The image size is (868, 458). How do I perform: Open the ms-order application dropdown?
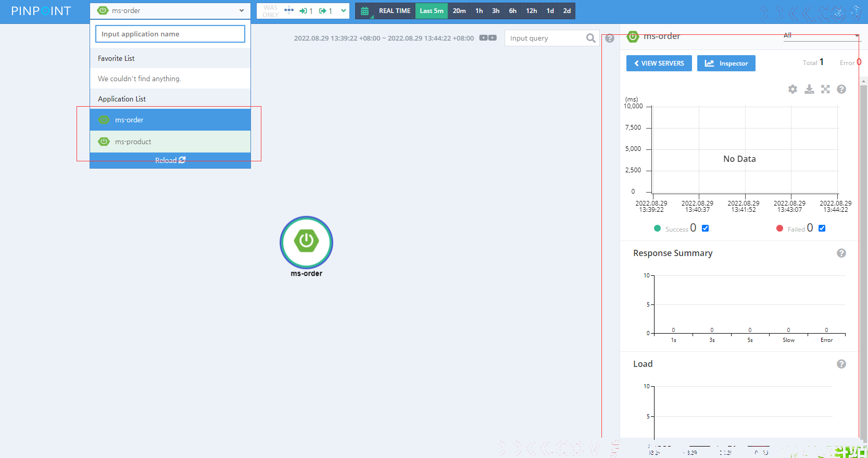click(x=170, y=10)
